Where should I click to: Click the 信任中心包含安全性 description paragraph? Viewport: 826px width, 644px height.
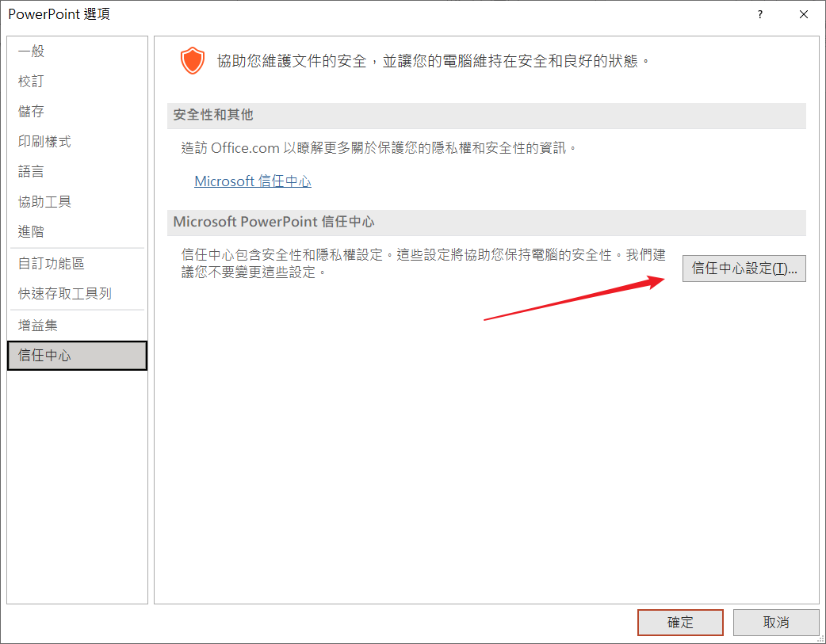[x=423, y=263]
